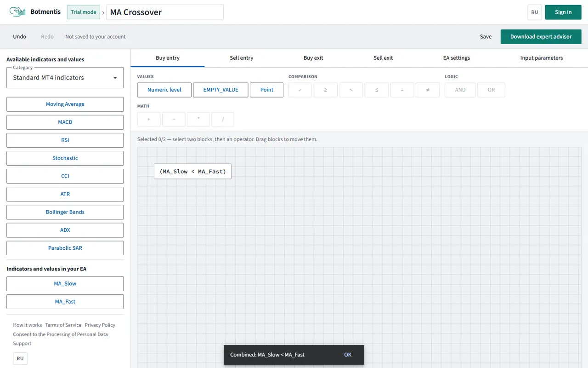Open the Input parameters tab
This screenshot has height=368, width=588.
pos(542,58)
